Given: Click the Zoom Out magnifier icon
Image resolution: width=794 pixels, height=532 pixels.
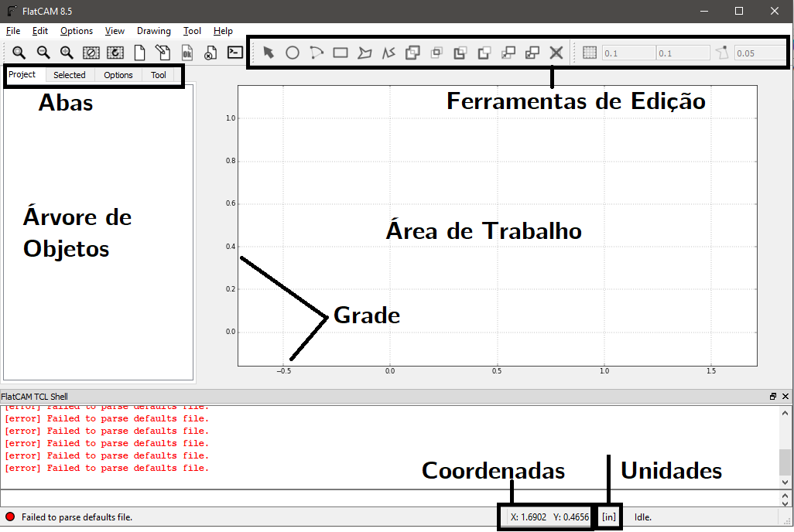Looking at the screenshot, I should click(43, 53).
